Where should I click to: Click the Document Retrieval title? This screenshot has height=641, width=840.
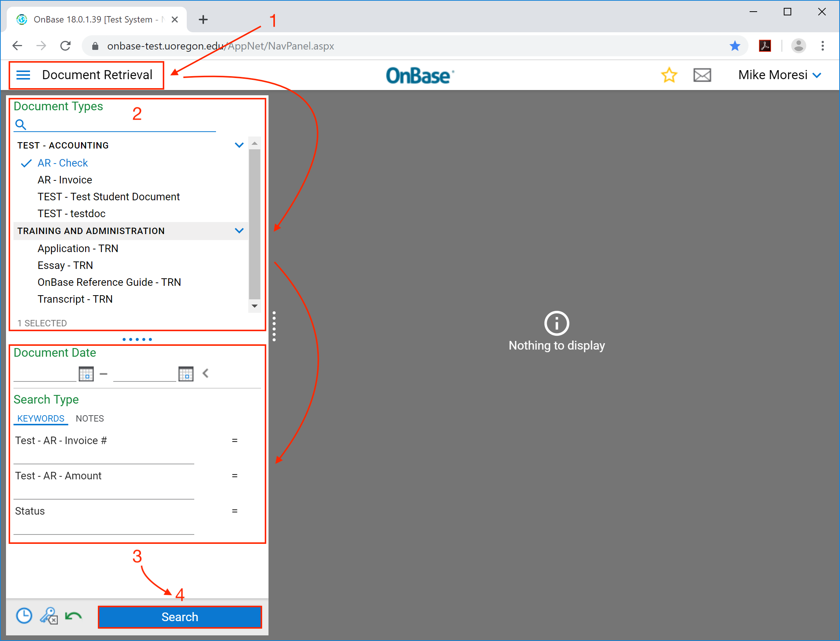97,75
